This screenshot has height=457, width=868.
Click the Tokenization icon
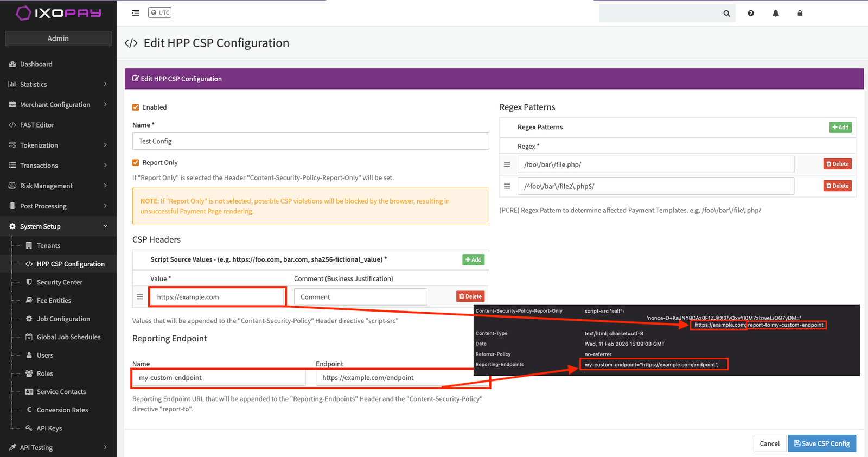tap(12, 145)
